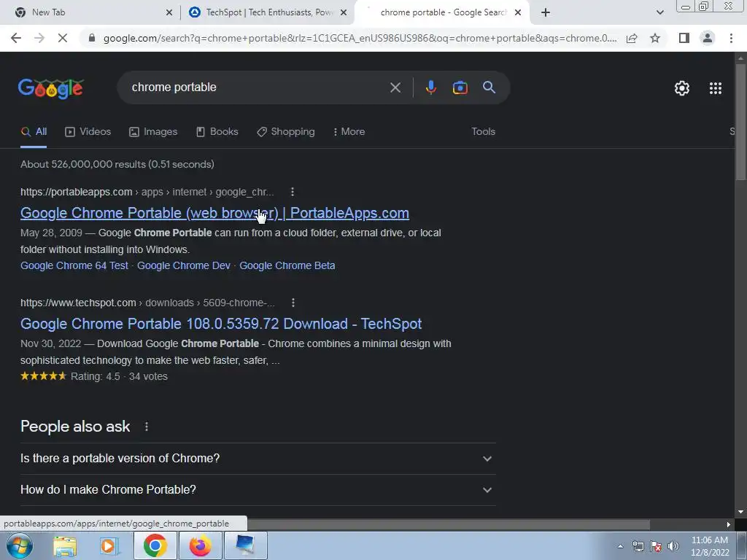Open the taskbar clock showing 11:06 AM
The width and height of the screenshot is (747, 560).
[x=709, y=546]
